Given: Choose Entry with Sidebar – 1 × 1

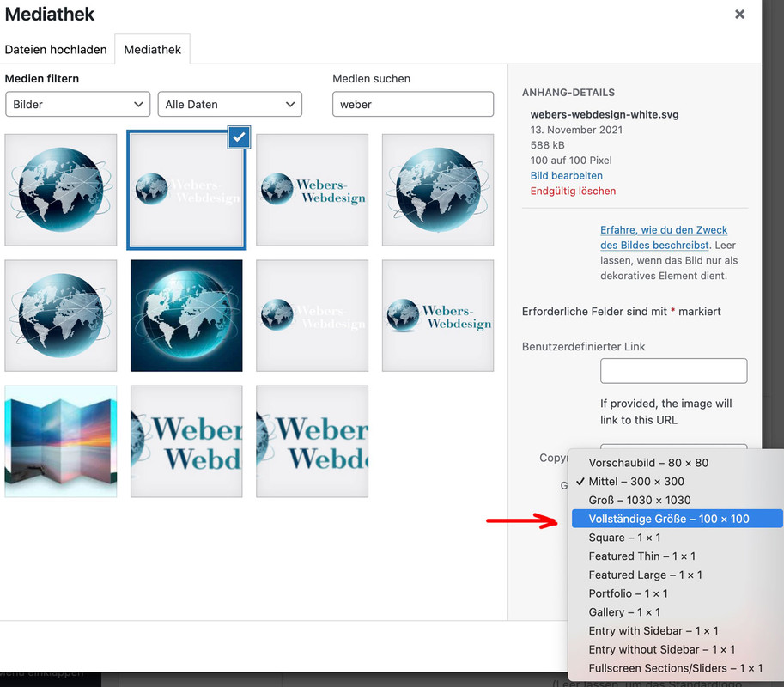Looking at the screenshot, I should click(x=677, y=630).
